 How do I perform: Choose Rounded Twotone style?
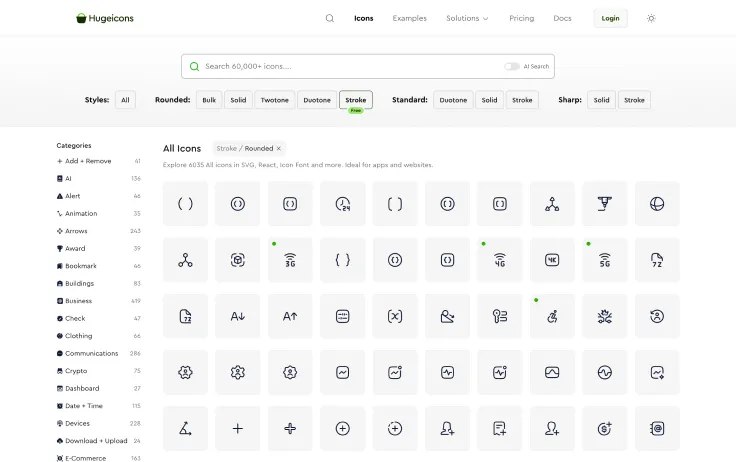(275, 100)
